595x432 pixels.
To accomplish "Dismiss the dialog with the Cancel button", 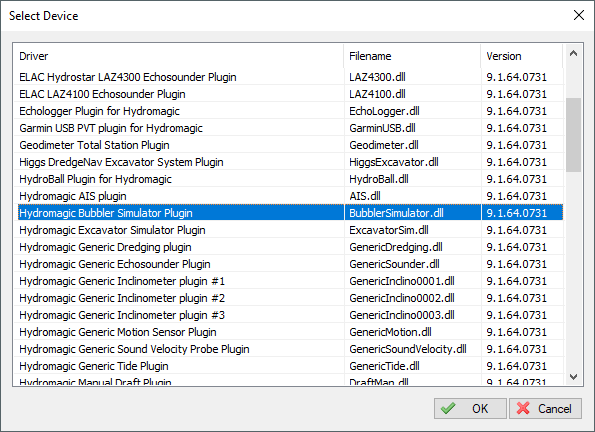I will tap(545, 408).
